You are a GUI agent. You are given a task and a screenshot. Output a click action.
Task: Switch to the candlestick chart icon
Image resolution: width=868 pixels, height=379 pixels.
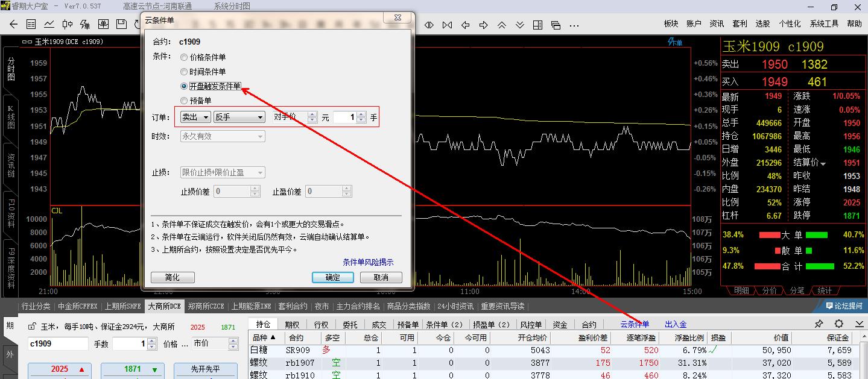68,25
